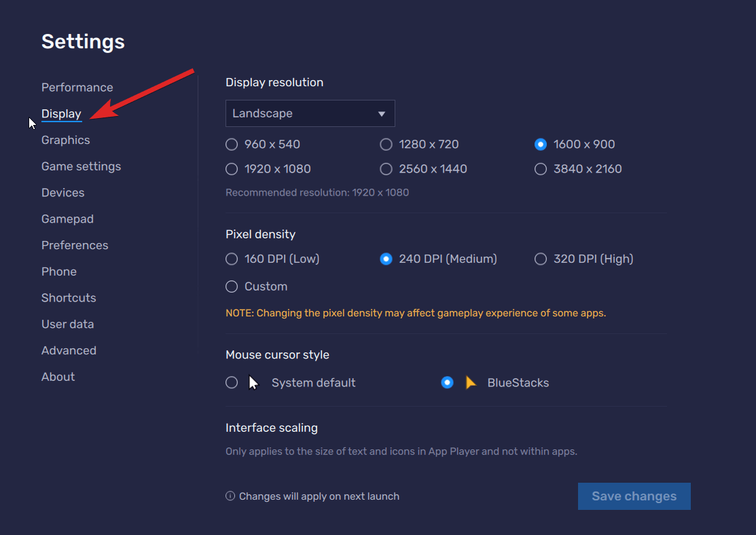Go to Phone settings
Image resolution: width=756 pixels, height=535 pixels.
pyautogui.click(x=59, y=272)
